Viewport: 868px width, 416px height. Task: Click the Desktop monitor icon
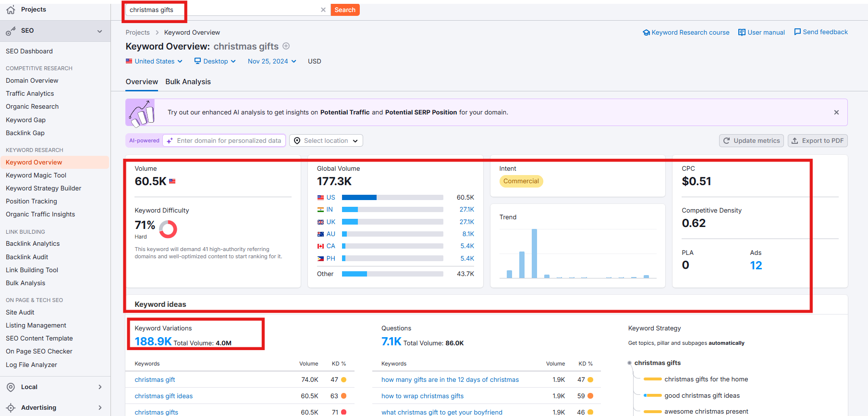(197, 61)
